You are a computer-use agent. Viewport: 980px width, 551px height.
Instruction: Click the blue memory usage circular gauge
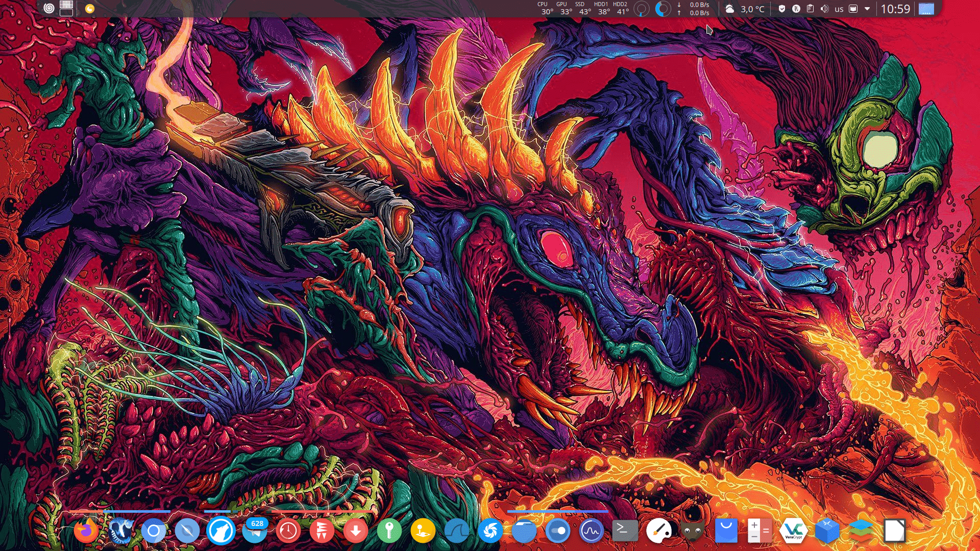663,9
